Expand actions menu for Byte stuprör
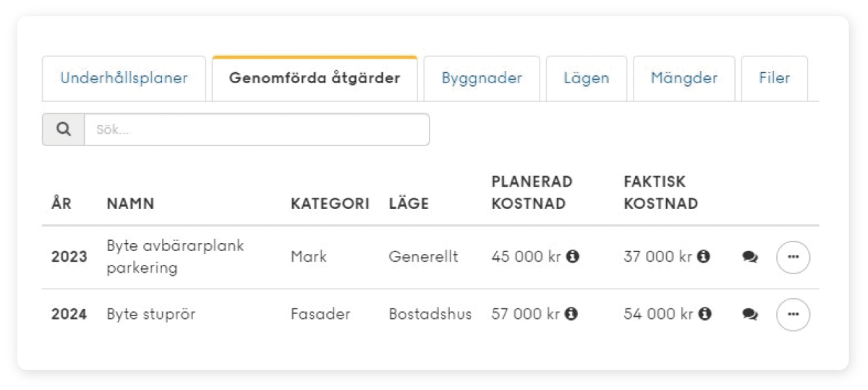The image size is (868, 390). pyautogui.click(x=793, y=315)
